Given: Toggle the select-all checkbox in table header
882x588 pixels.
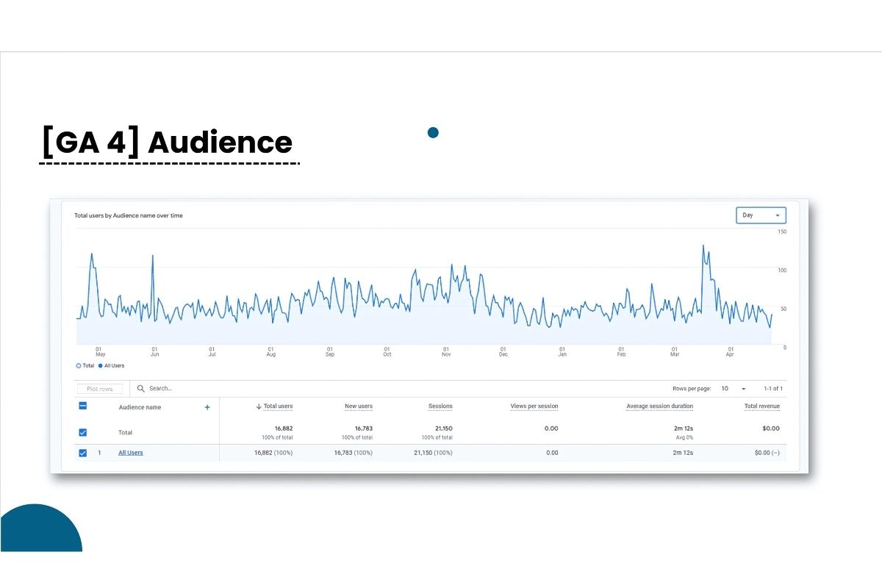Looking at the screenshot, I should click(x=83, y=406).
